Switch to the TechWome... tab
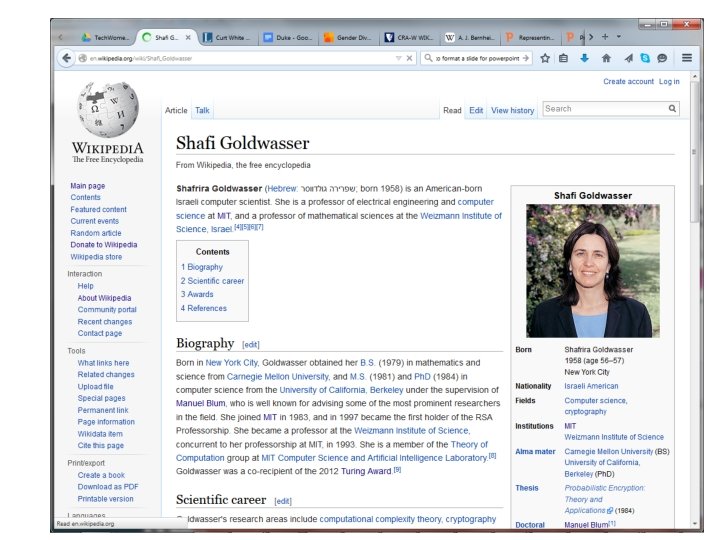Viewport: 720px width, 540px height. pyautogui.click(x=106, y=38)
